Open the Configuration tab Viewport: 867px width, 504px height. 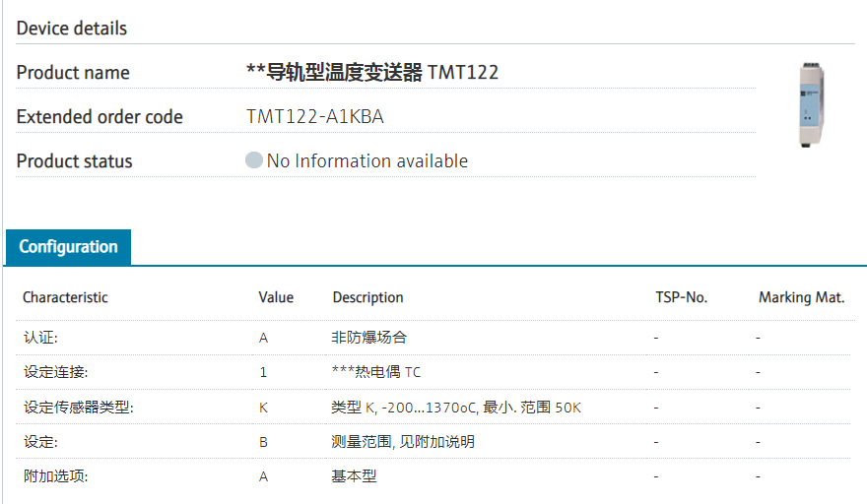[x=68, y=247]
